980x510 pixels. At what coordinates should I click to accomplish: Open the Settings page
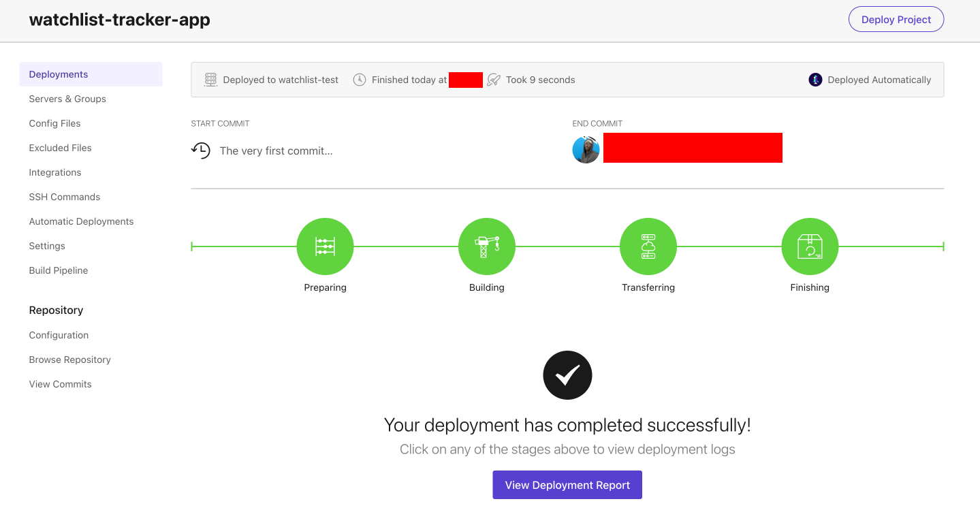click(x=46, y=246)
